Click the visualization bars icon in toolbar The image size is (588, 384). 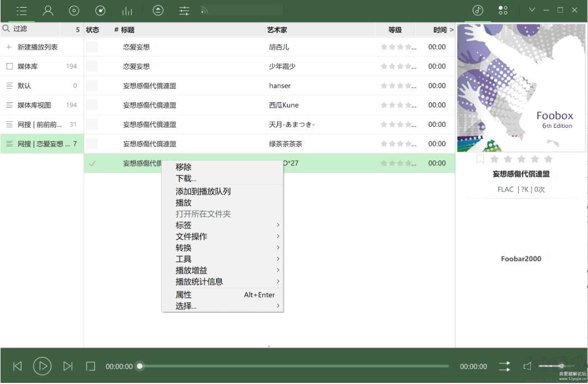pos(127,10)
